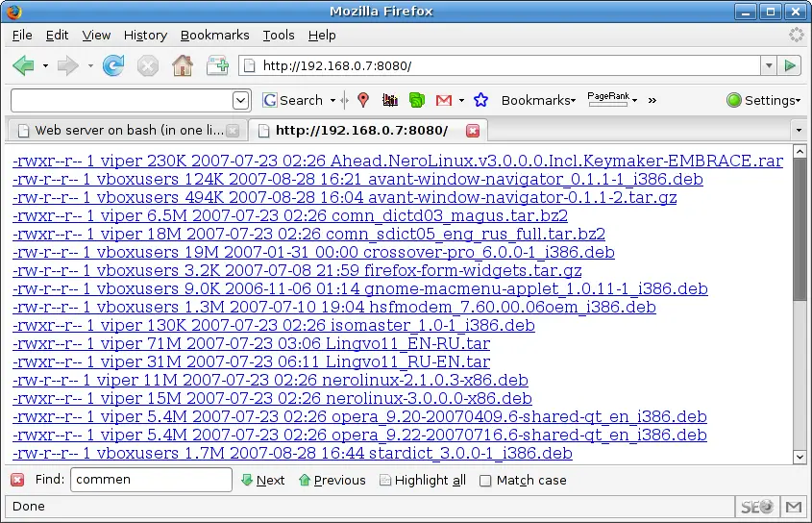Click the green Go arrow by the URL bar

coord(790,65)
